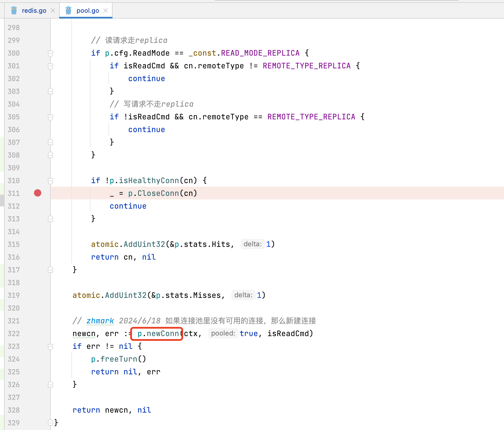Click fold end marker at line 329
Viewport: 504px width, 430px height.
click(x=50, y=423)
